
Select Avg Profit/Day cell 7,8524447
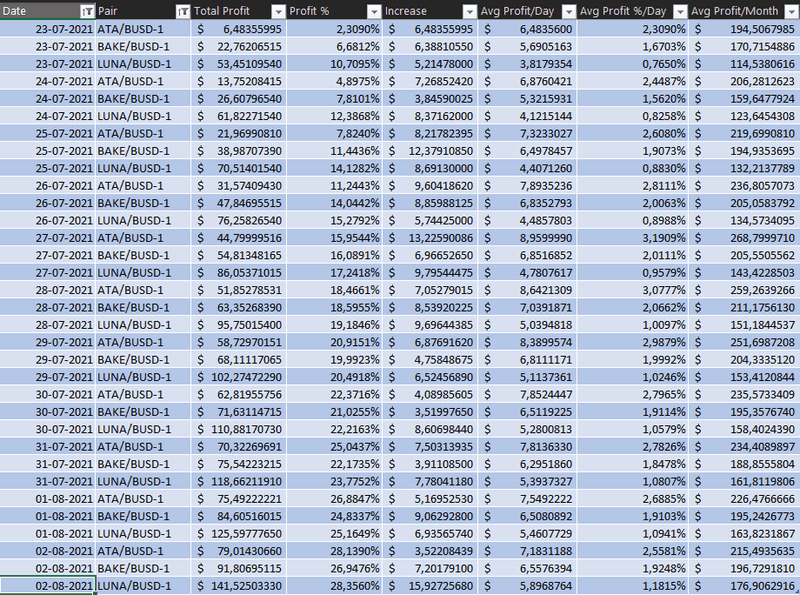click(x=528, y=394)
